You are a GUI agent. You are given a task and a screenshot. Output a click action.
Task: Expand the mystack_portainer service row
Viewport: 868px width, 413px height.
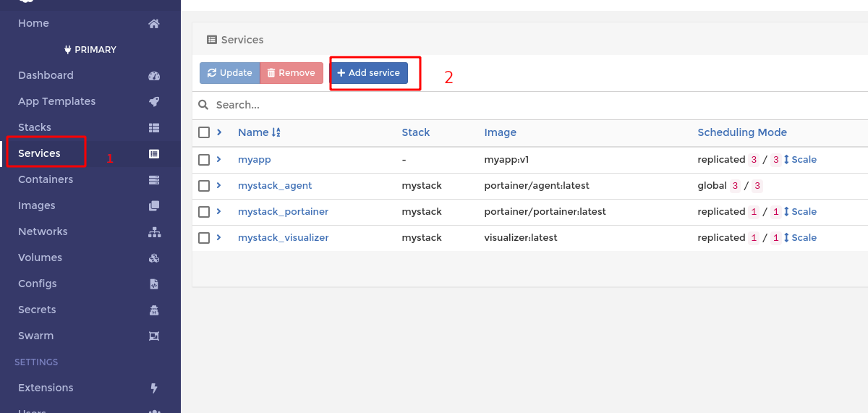[x=219, y=210]
